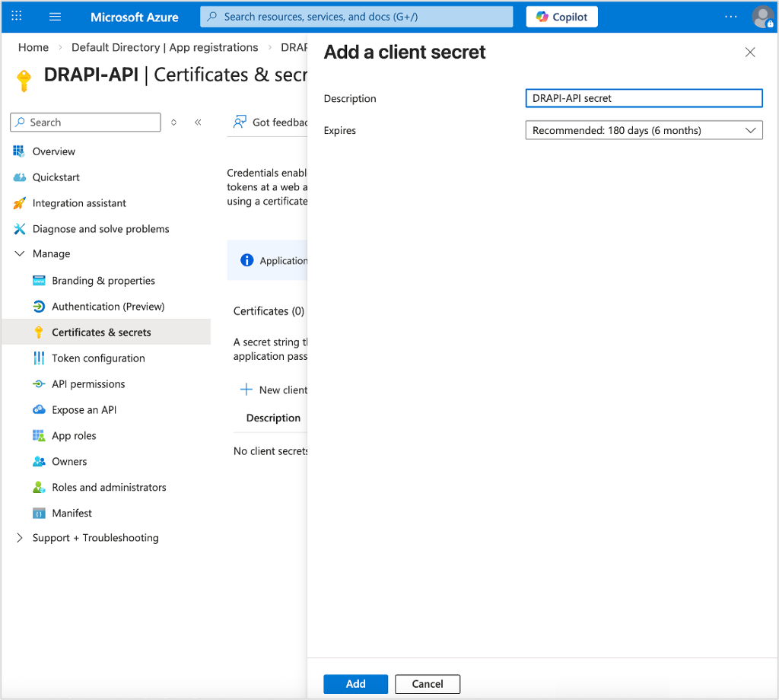The width and height of the screenshot is (779, 700).
Task: Open Diagnose and solve problems
Action: (x=100, y=228)
